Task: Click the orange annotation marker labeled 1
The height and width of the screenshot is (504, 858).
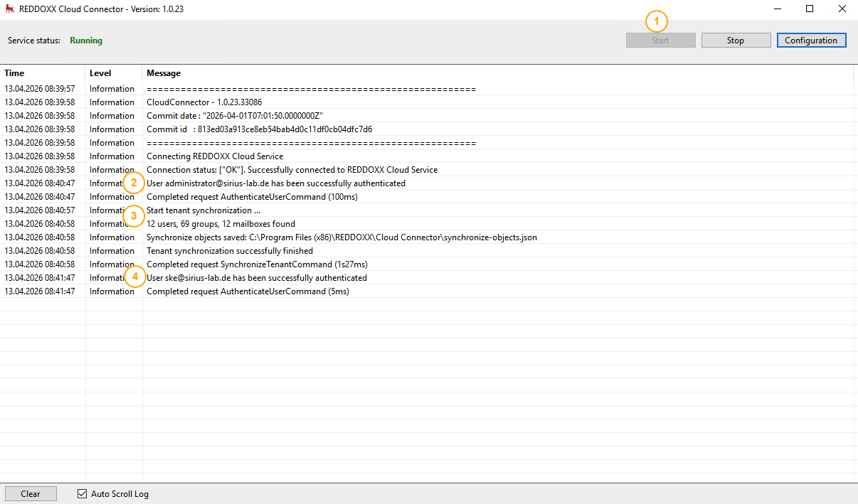Action: click(656, 21)
